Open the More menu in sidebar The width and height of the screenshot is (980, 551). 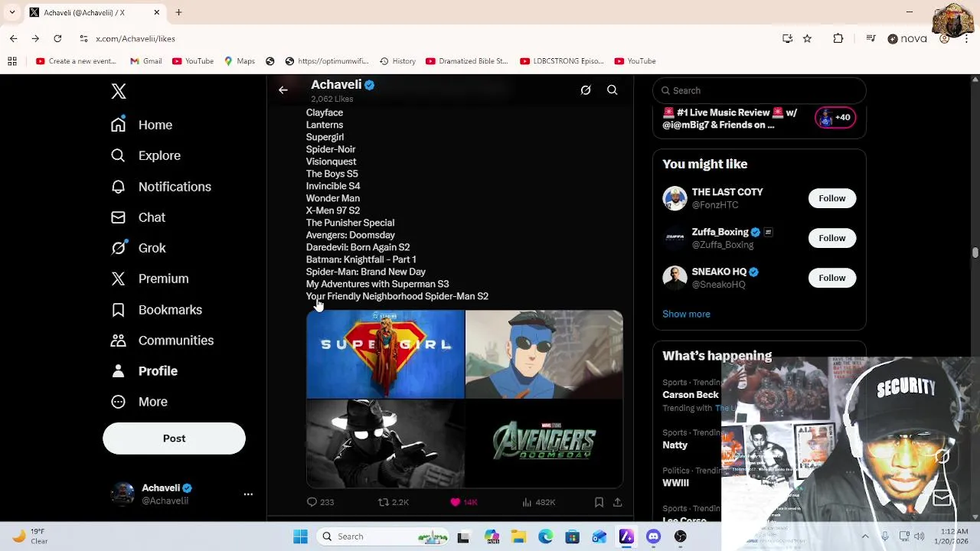pyautogui.click(x=139, y=402)
